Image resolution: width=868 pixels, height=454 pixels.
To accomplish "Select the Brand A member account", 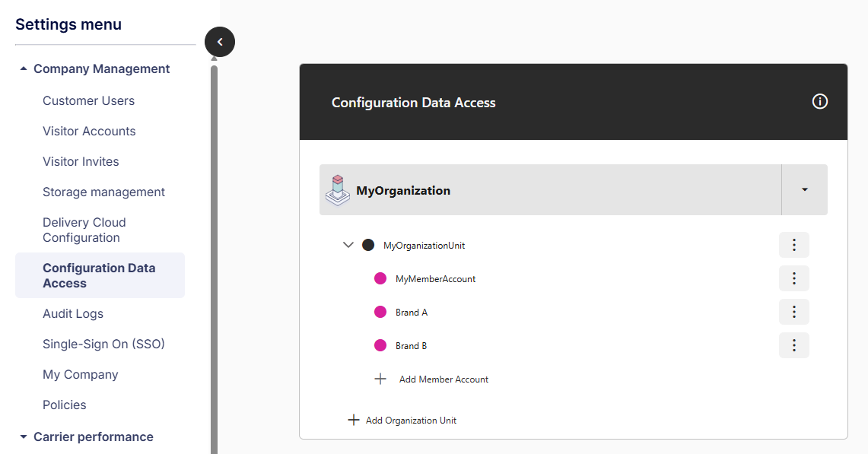I will point(412,313).
